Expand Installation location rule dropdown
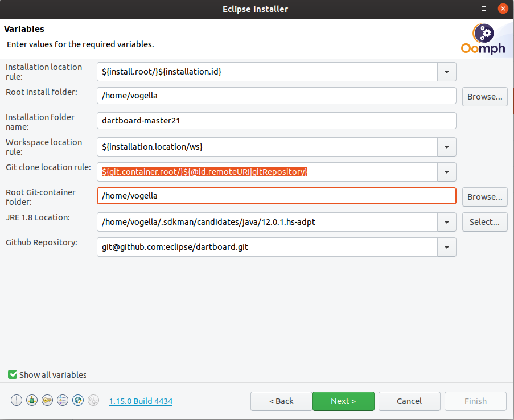Image resolution: width=514 pixels, height=420 pixels. click(x=446, y=72)
